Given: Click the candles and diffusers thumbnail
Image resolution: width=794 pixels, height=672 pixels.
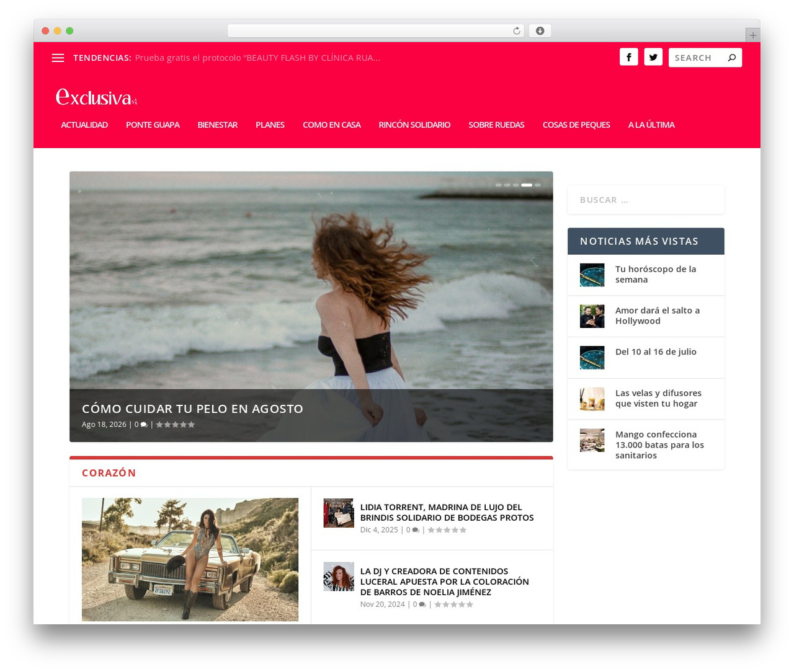Looking at the screenshot, I should [592, 399].
